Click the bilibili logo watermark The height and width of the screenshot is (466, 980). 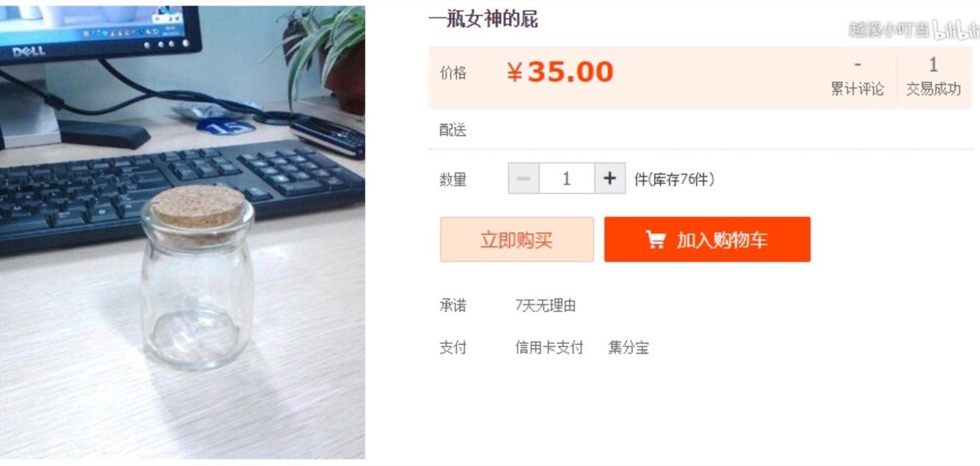coord(956,29)
